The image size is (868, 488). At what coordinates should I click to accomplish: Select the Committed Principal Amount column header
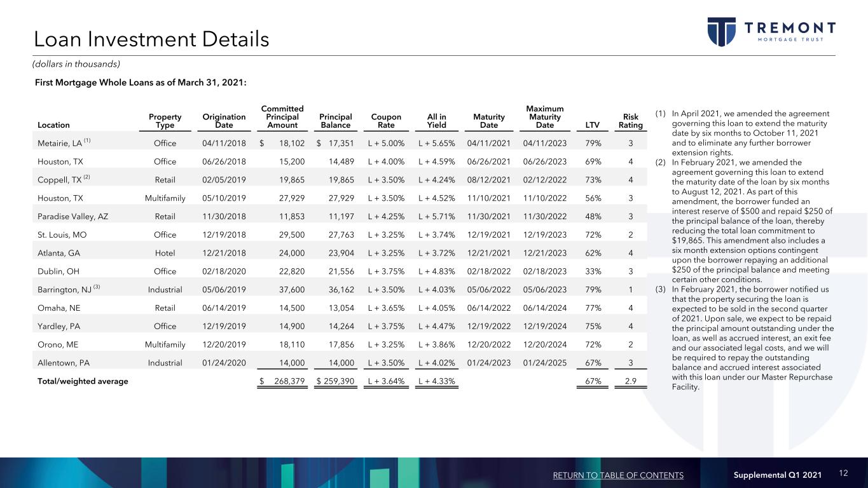[282, 118]
